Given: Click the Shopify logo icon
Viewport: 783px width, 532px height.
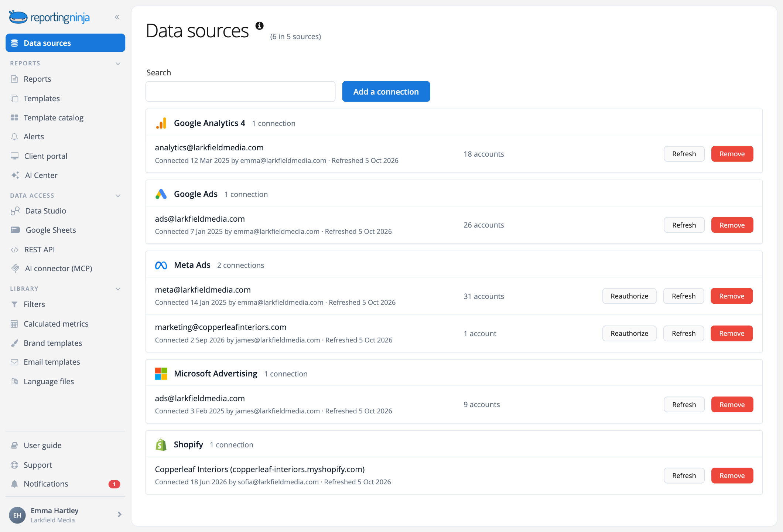Looking at the screenshot, I should coord(161,444).
